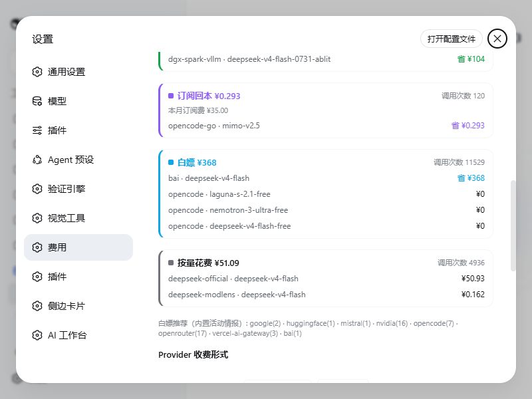This screenshot has width=532, height=399.
Task: Click the 白嫖推荐 provider list text
Action: pyautogui.click(x=308, y=329)
